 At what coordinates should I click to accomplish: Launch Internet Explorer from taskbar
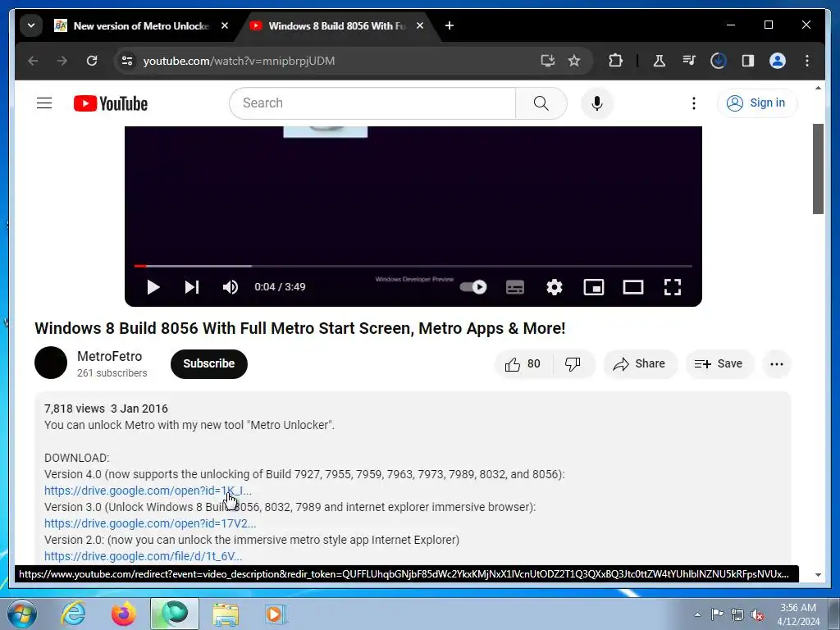coord(73,614)
